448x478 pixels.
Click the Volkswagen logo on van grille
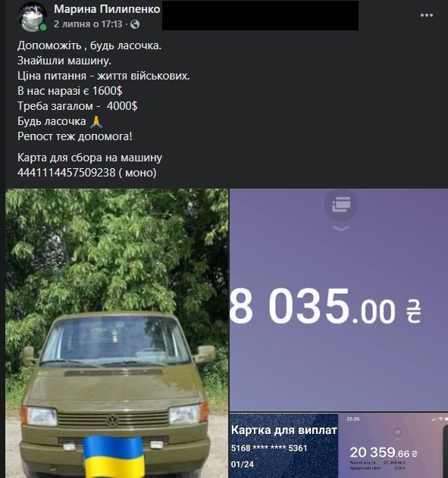[112, 420]
